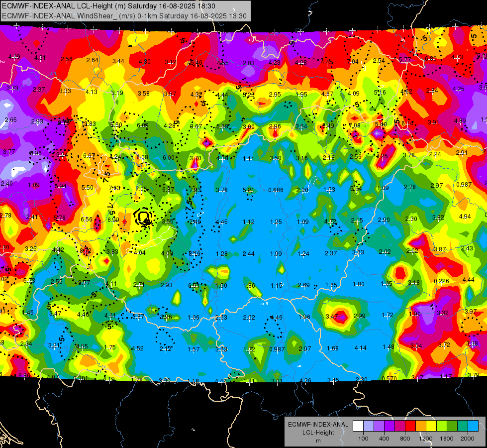Choose the lime green legend swatch

[x=442, y=426]
